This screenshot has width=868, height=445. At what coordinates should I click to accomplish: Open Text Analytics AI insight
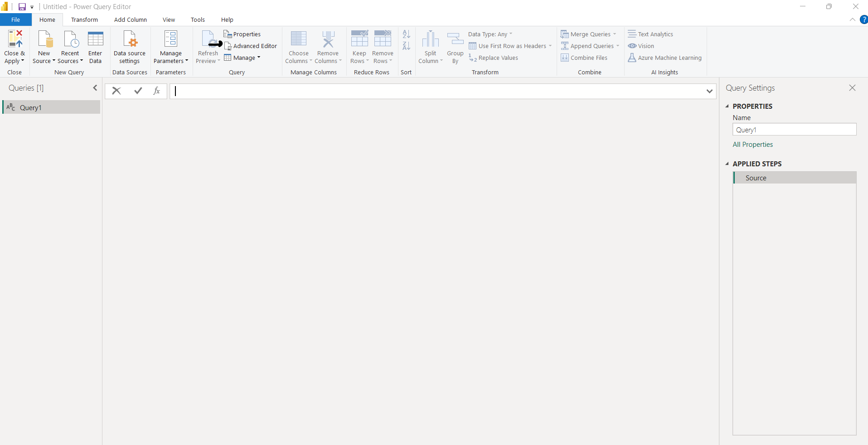pos(650,34)
